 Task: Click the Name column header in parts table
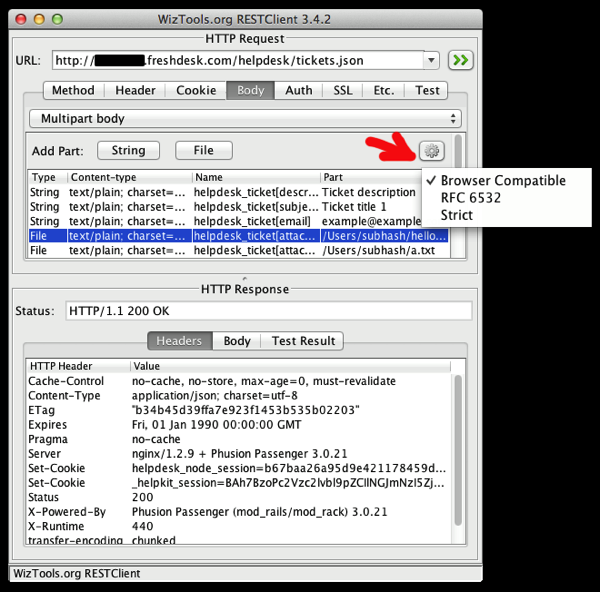coord(256,177)
